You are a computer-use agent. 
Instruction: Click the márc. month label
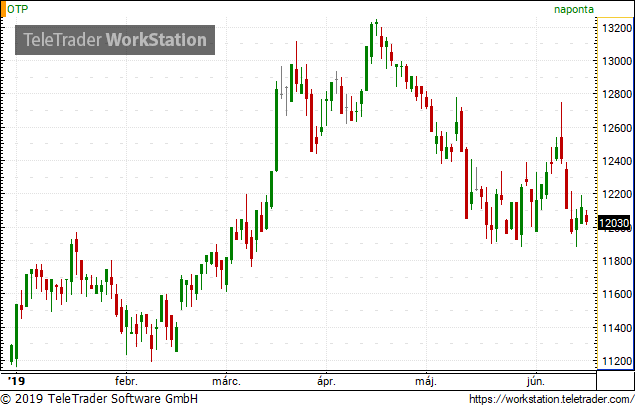click(226, 381)
